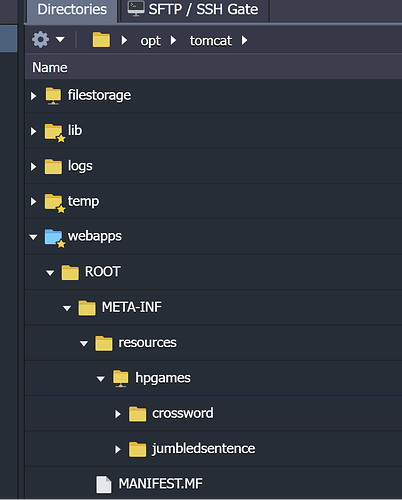Image resolution: width=402 pixels, height=500 pixels.
Task: Expand the arrow after tomcat breadcrumb
Action: [245, 40]
